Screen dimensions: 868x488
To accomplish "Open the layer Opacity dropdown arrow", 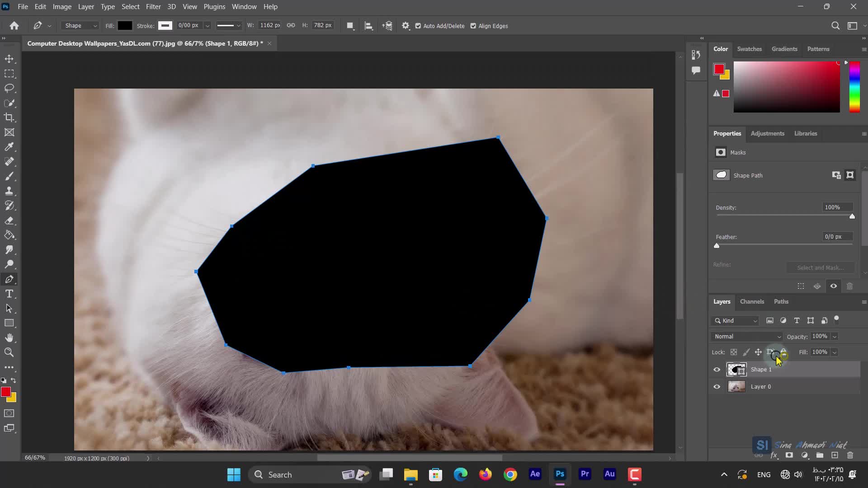I will click(x=835, y=337).
